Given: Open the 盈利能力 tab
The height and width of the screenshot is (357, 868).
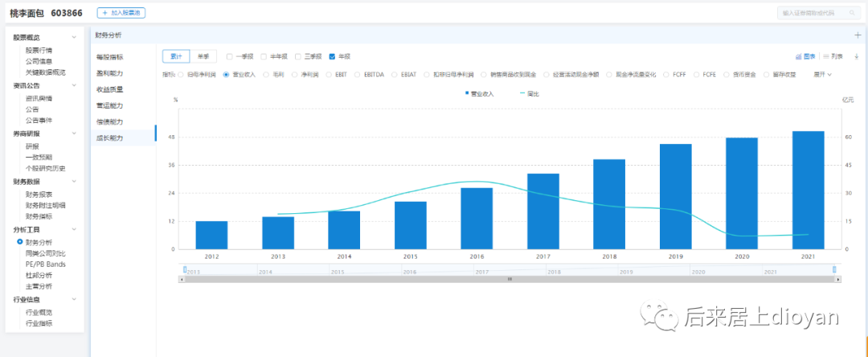Looking at the screenshot, I should pos(110,73).
